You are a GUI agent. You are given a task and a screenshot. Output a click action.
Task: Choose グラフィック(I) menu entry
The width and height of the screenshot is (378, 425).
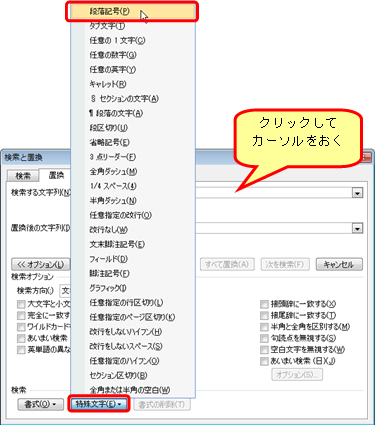pos(132,288)
